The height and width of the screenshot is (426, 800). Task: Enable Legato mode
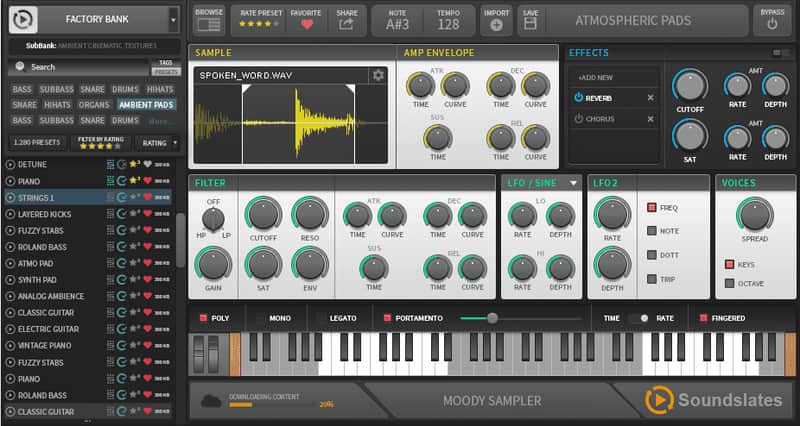tap(321, 318)
